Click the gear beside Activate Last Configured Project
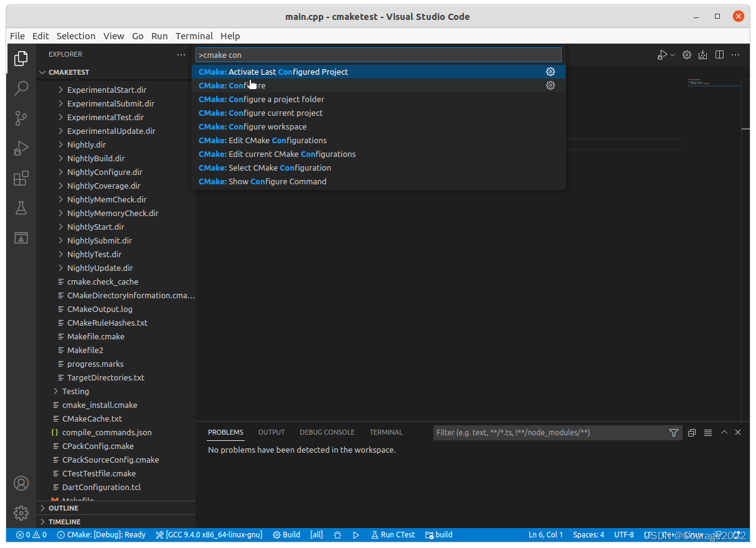Image resolution: width=756 pixels, height=548 pixels. click(550, 72)
